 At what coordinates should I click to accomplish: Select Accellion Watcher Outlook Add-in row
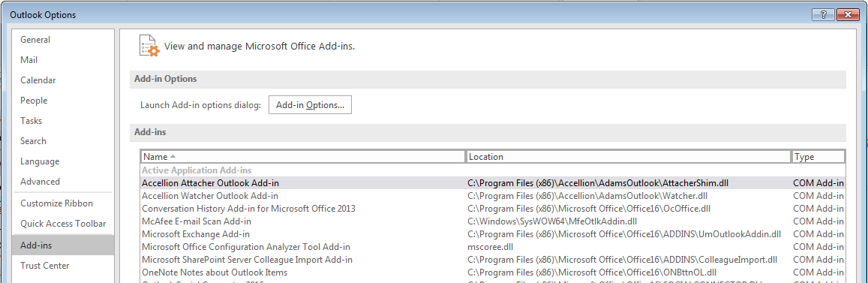[493, 195]
